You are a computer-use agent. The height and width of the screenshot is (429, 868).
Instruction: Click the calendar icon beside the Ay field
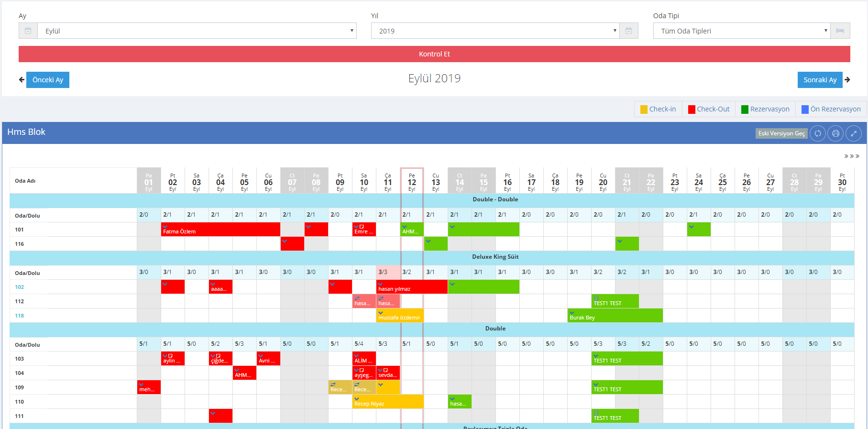28,31
